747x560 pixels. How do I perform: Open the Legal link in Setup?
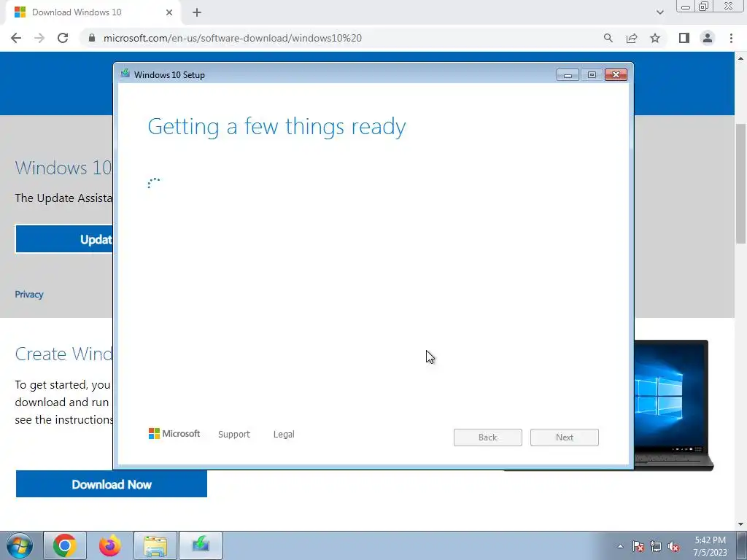pos(284,435)
